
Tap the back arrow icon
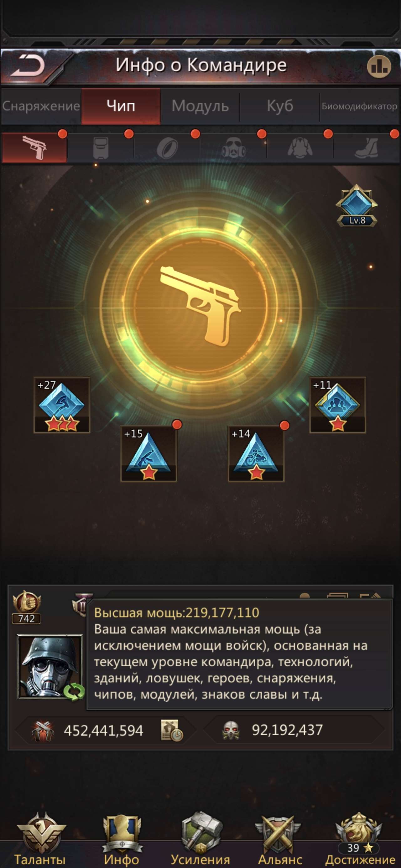coord(28,65)
